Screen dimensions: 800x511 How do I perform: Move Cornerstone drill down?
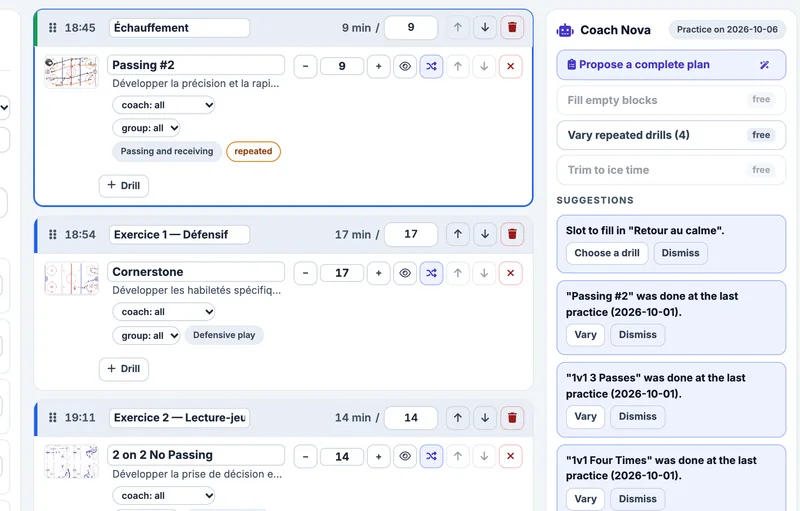click(484, 273)
